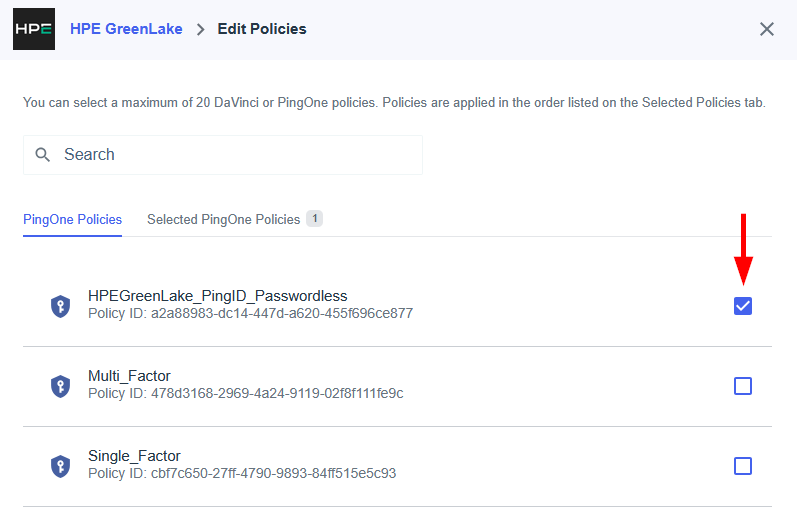Click the Multi_Factor policy name
Image resolution: width=797 pixels, height=531 pixels.
[128, 376]
